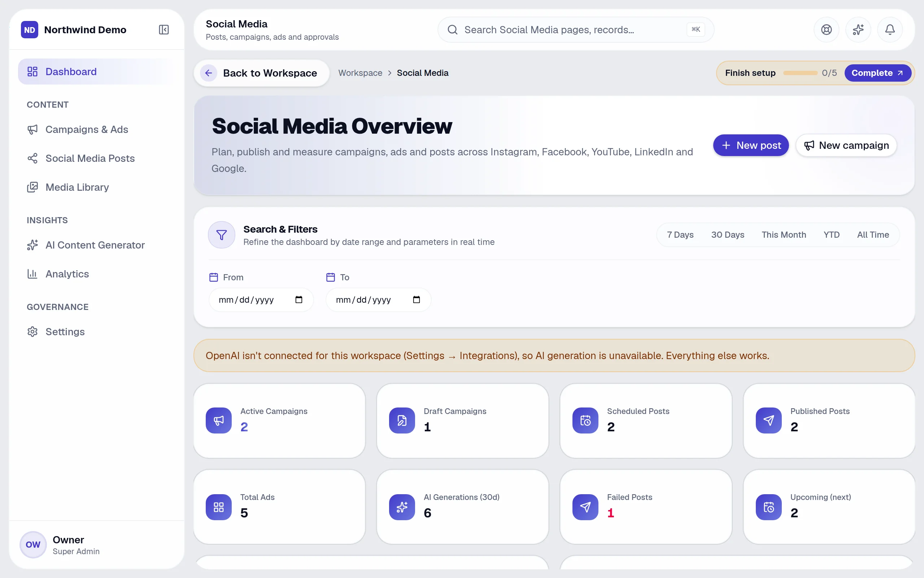Screen dimensions: 924x578
Task: Collapse the sidebar panel icon
Action: click(164, 29)
